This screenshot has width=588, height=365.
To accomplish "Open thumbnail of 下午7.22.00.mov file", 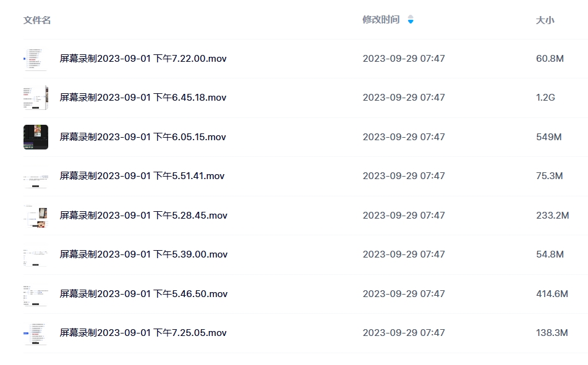I will pos(36,59).
